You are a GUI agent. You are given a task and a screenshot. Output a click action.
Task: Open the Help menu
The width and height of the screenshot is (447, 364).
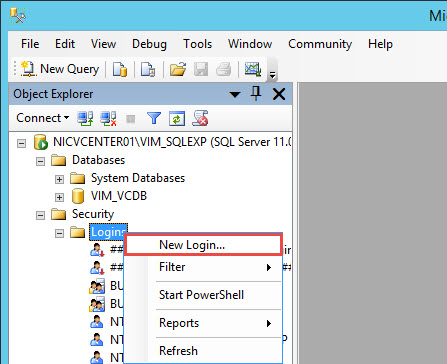pyautogui.click(x=380, y=44)
